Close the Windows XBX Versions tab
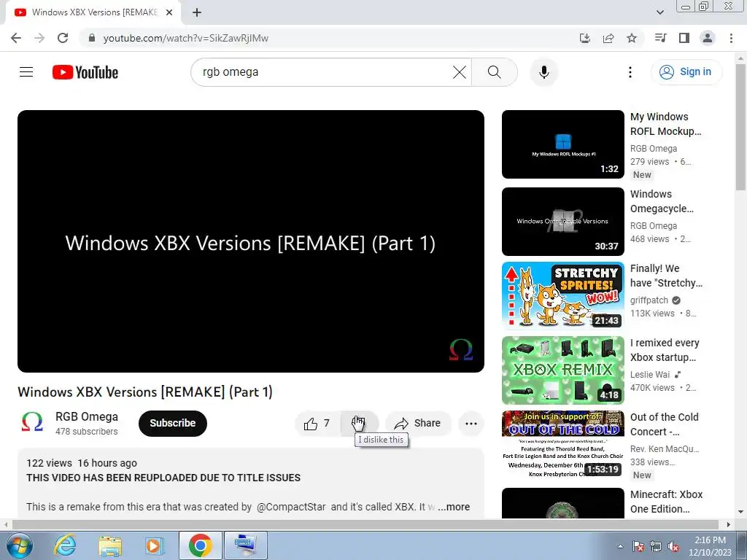Image resolution: width=747 pixels, height=560 pixels. (169, 13)
